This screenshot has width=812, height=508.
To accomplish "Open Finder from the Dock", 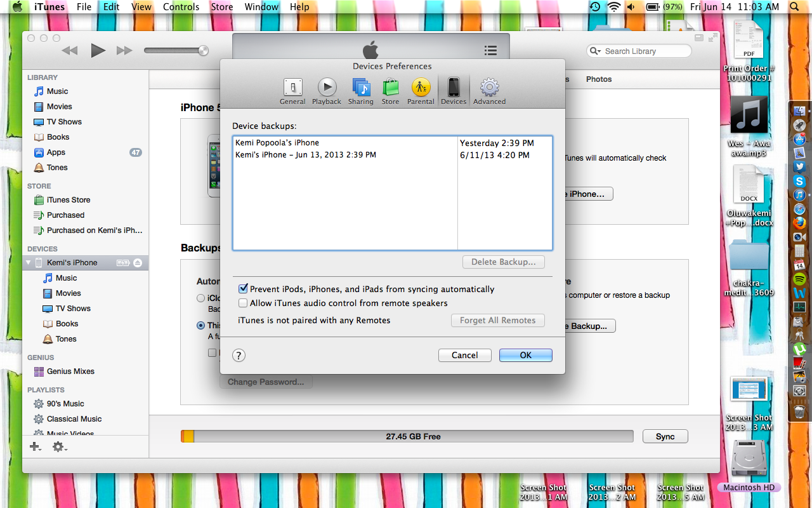I will click(799, 110).
